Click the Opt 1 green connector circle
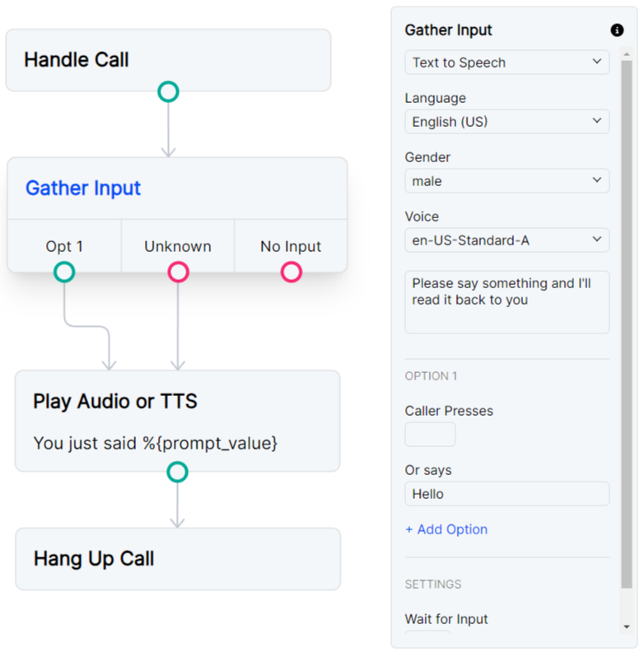 [x=64, y=272]
